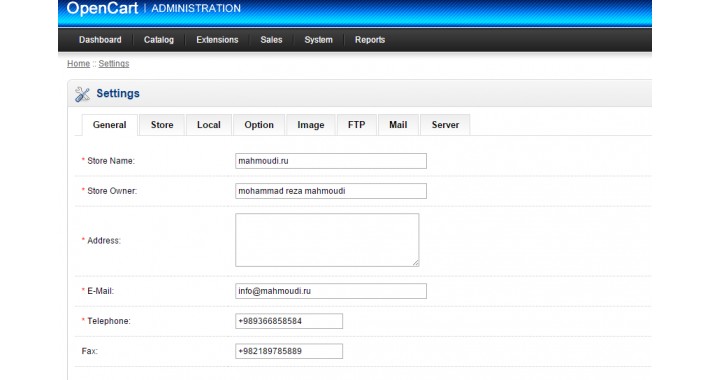This screenshot has width=710, height=380.
Task: Focus the Fax input field
Action: point(289,351)
